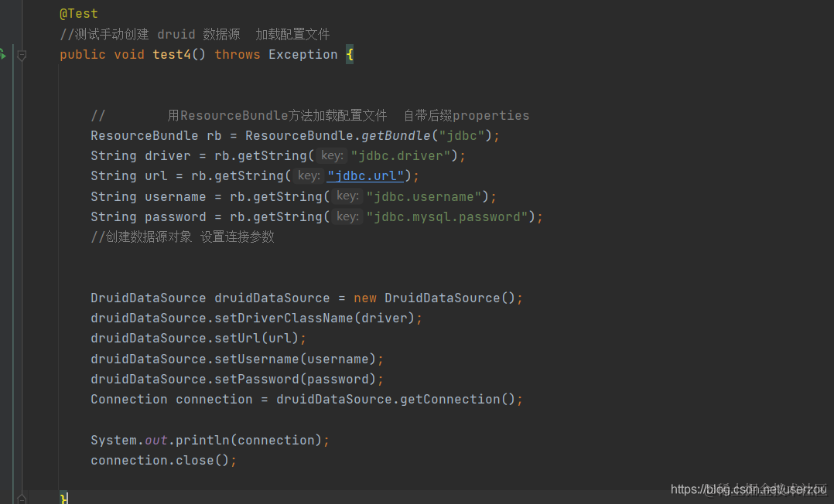Screen dimensions: 834x504
Task: Click the setUrl(url) method call
Action: click(257, 339)
